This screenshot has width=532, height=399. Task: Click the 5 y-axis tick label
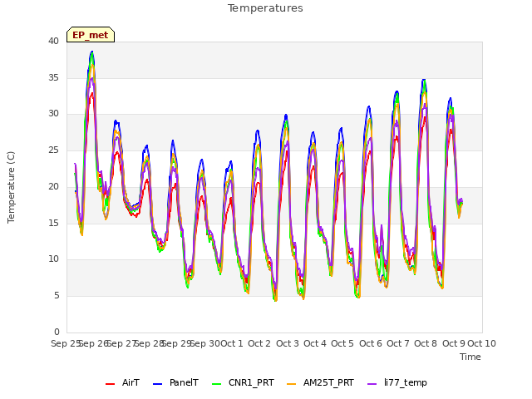57,296
